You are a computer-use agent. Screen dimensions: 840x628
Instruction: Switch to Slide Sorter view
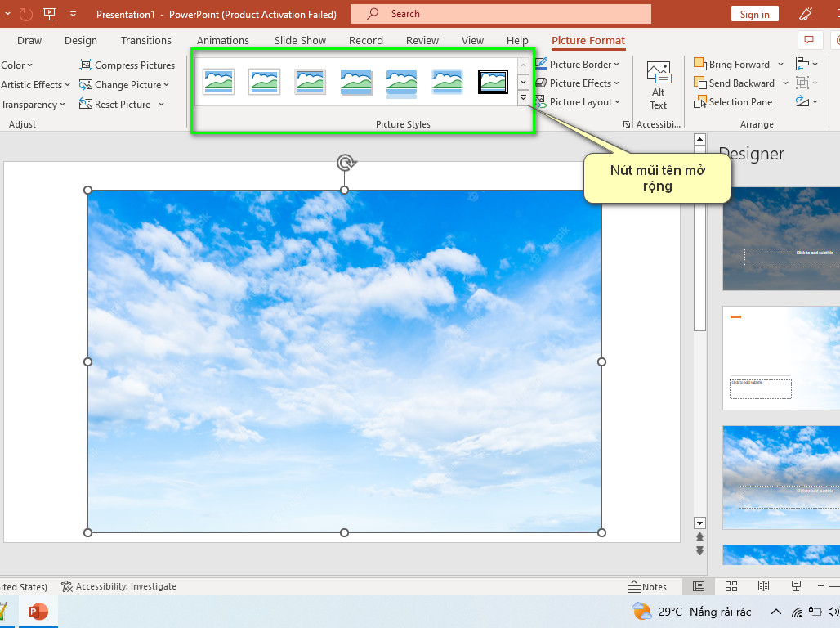(731, 586)
